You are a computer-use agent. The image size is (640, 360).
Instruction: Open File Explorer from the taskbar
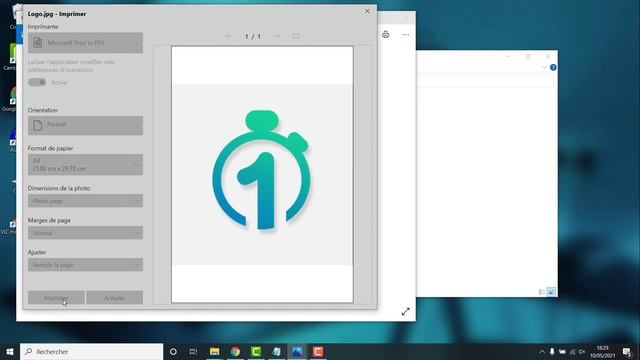(215, 351)
